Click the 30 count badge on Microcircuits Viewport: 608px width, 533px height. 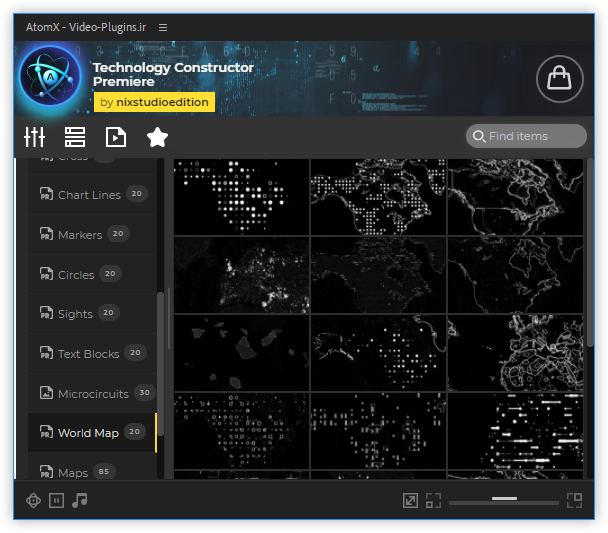pyautogui.click(x=144, y=392)
